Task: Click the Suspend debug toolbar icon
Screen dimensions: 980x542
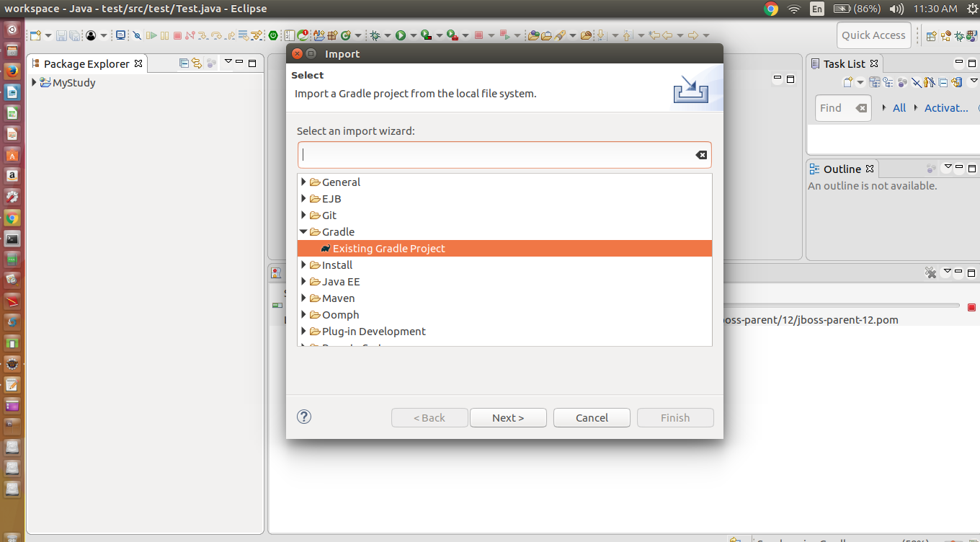Action: click(x=164, y=35)
